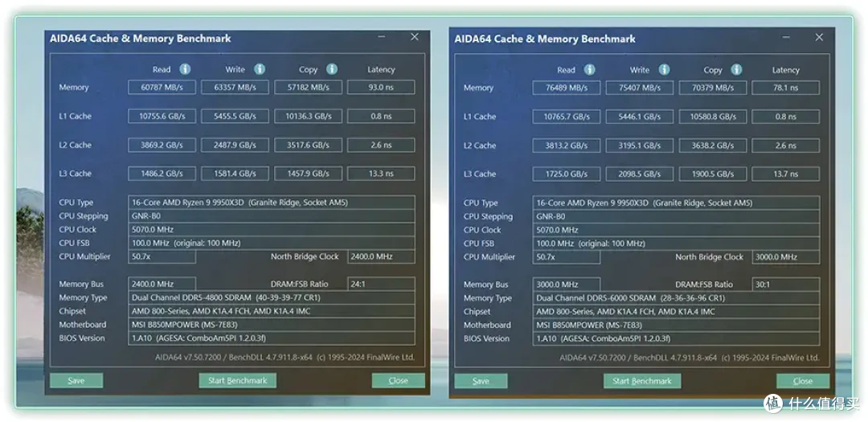Viewport: 868px width, 422px height.
Task: Select Memory write value 75407 MB/s
Action: pos(640,88)
